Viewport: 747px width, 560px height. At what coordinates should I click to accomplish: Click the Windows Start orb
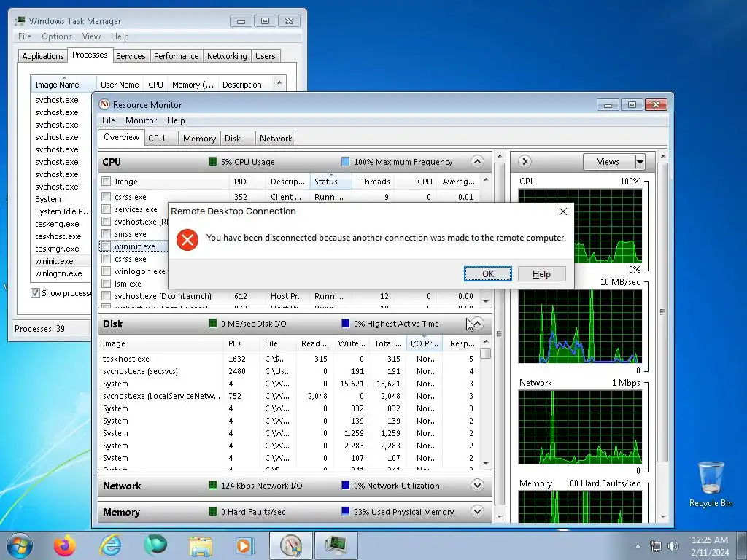click(x=20, y=545)
